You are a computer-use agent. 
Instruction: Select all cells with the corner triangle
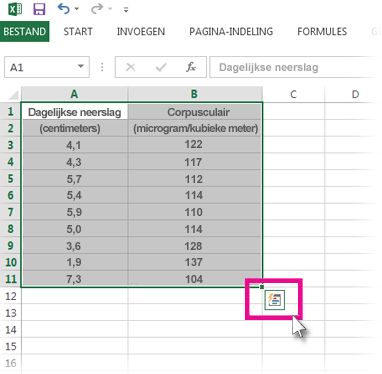tap(13, 95)
